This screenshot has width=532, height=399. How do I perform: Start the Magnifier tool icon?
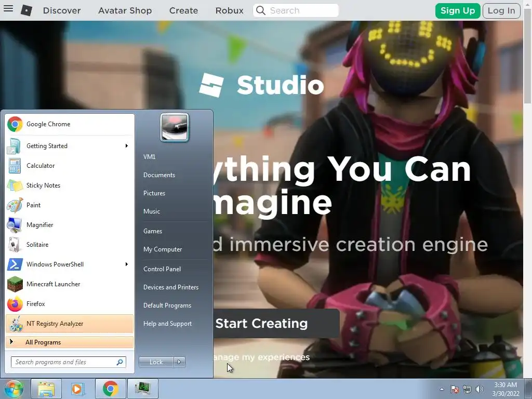(x=15, y=224)
